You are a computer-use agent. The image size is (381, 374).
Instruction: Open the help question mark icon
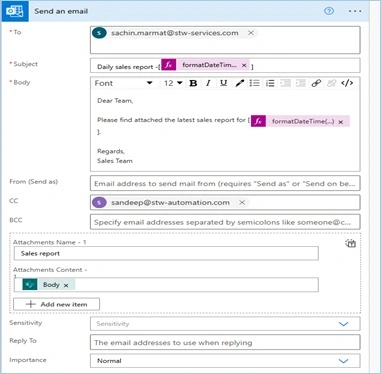[x=329, y=11]
